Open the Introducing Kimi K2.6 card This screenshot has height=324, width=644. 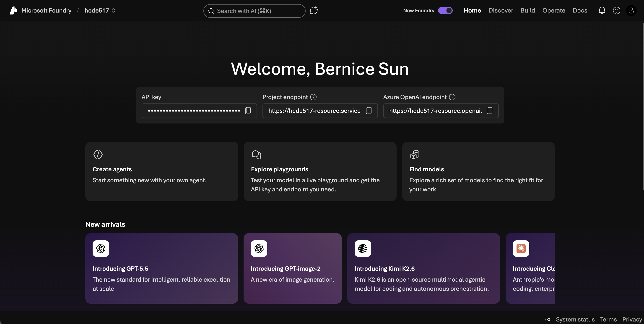point(423,268)
